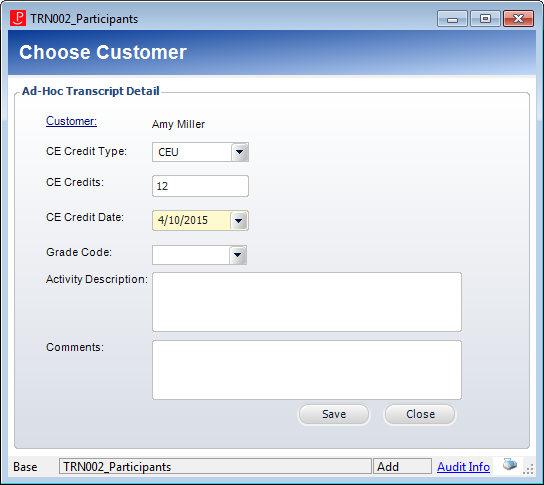The height and width of the screenshot is (485, 544).
Task: Click inside the Activity Description box
Action: point(307,302)
